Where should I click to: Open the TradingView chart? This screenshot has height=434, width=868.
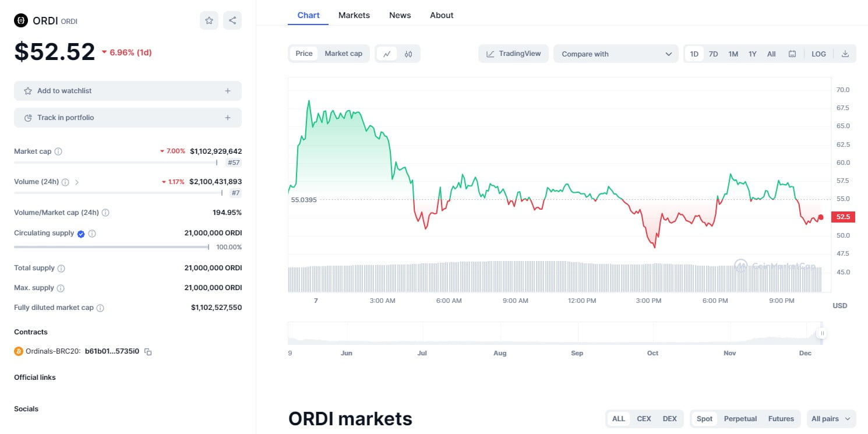(514, 54)
